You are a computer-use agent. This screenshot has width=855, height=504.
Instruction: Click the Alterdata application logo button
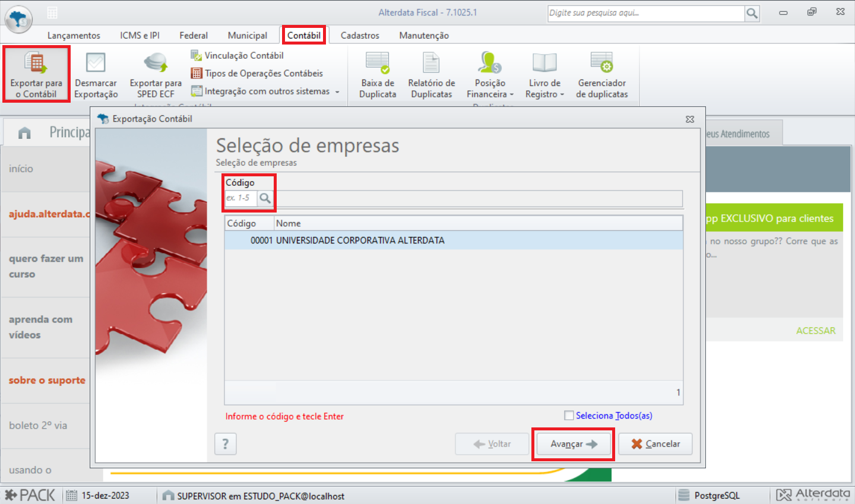point(19,20)
